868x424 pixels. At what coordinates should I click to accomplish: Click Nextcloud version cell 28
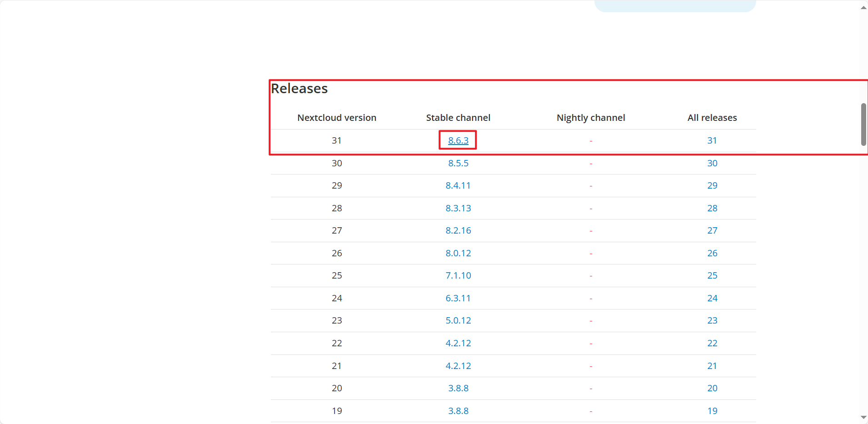tap(337, 208)
